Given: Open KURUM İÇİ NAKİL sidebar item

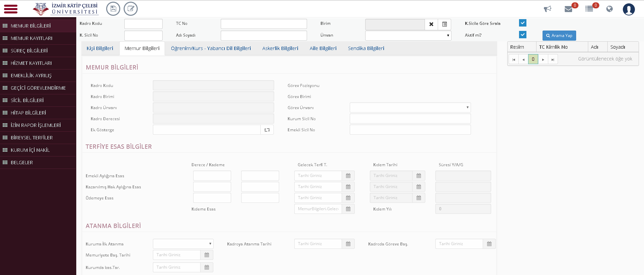Looking at the screenshot, I should pos(38,150).
